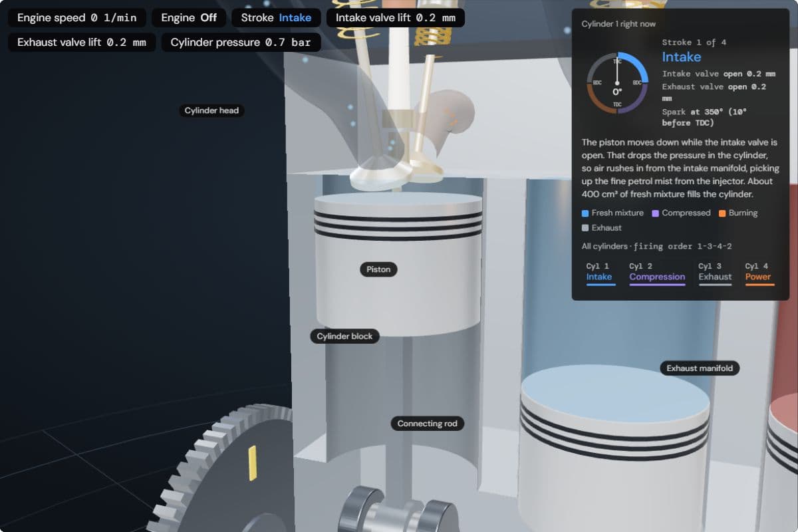Select the Burning orange legend swatch
This screenshot has width=798, height=532.
pos(722,213)
